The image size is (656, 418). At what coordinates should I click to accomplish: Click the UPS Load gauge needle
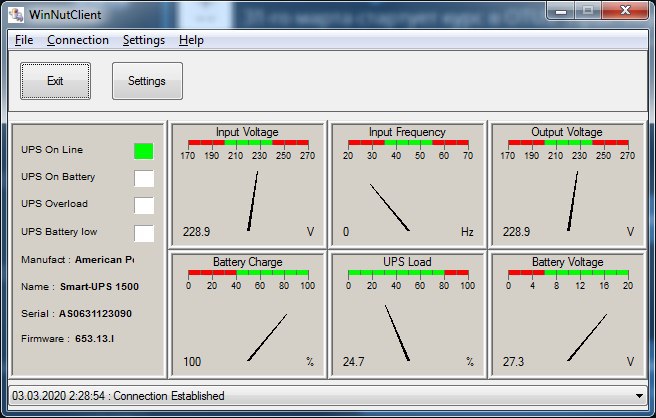tap(397, 333)
